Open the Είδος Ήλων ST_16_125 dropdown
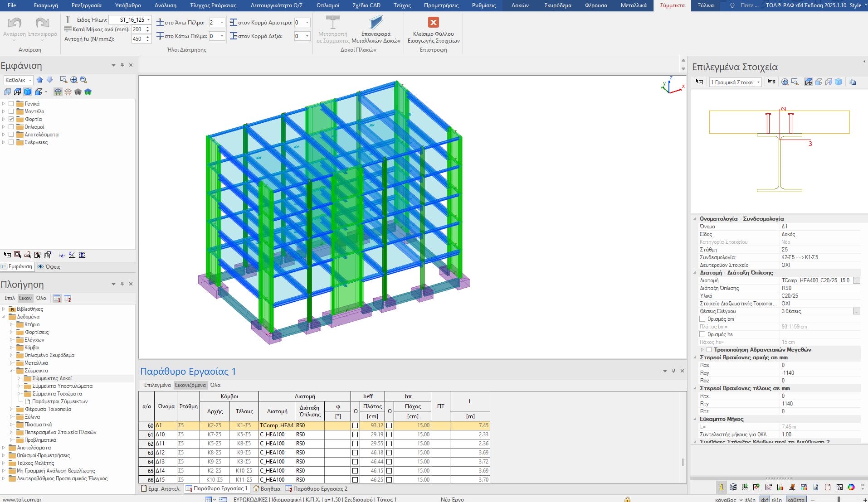 (148, 20)
